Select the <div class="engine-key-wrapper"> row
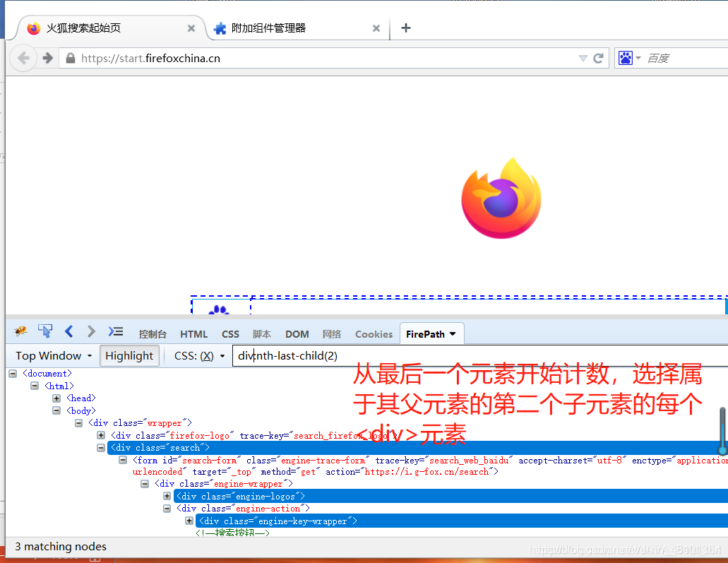Screen dimensions: 728x563 (x=462, y=521)
